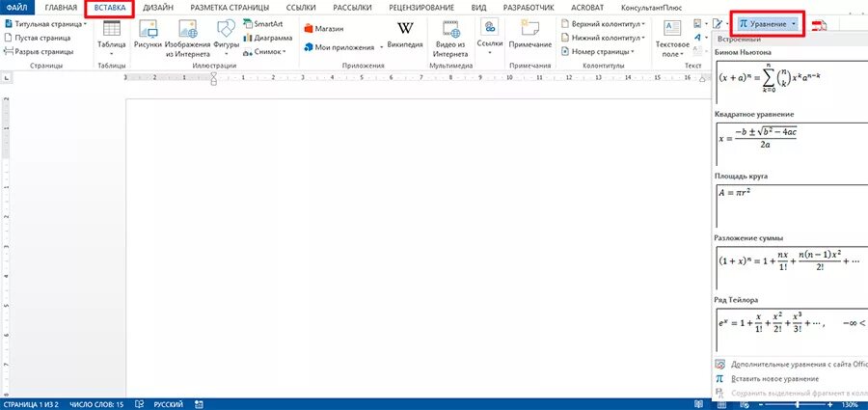
Task: Click Дополнительные уравнения с сайта Office
Action: [791, 365]
